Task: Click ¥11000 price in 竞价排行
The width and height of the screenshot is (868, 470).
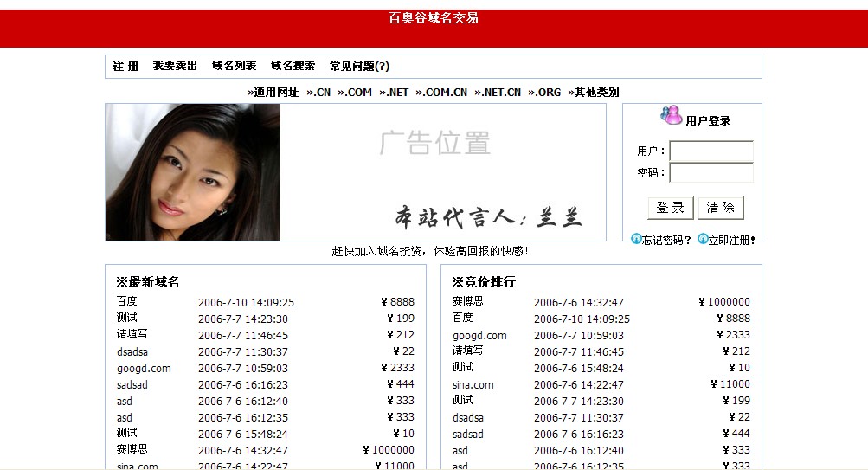Action: click(730, 384)
